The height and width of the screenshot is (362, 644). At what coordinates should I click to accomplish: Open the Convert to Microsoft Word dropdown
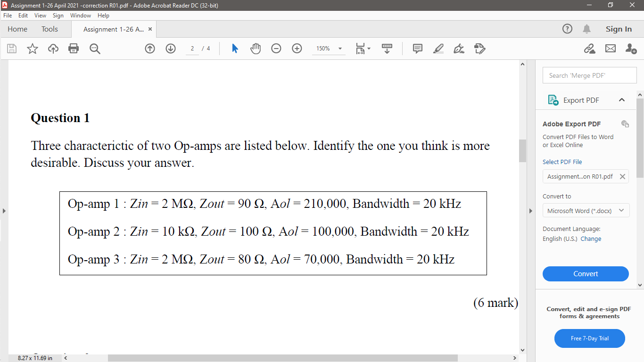click(x=586, y=210)
